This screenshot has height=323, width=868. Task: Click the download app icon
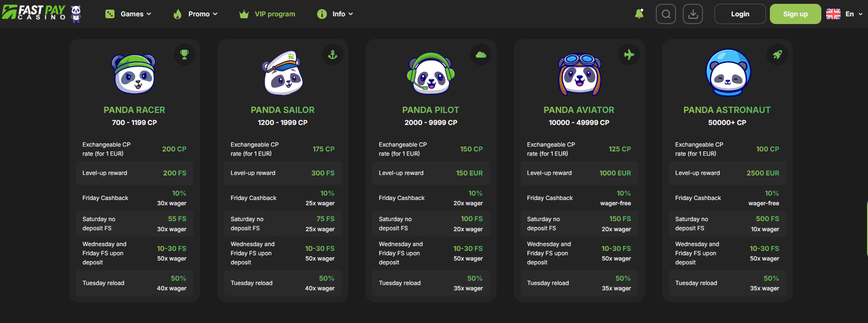pyautogui.click(x=693, y=14)
